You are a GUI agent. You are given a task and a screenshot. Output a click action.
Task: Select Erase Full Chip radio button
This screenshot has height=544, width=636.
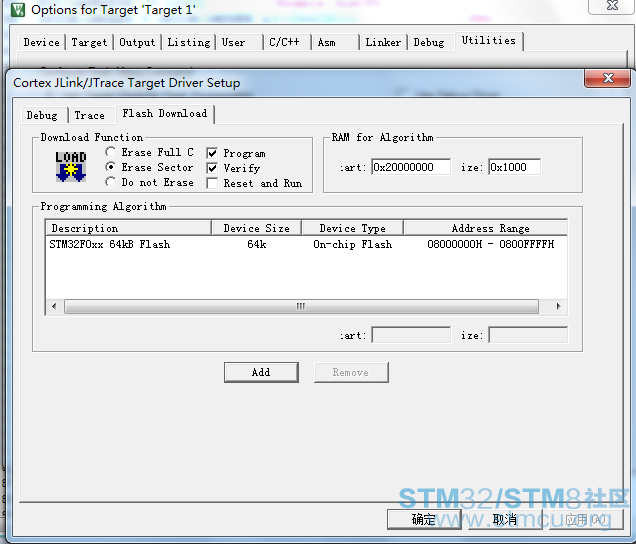coord(110,152)
